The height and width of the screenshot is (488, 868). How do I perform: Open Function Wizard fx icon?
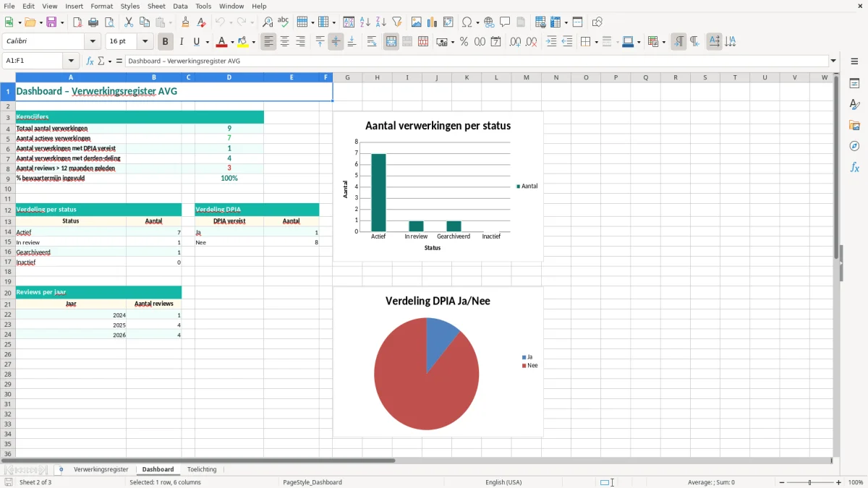pos(90,61)
